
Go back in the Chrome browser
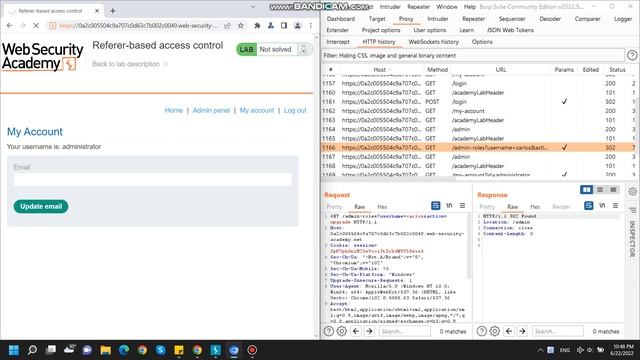click(9, 26)
